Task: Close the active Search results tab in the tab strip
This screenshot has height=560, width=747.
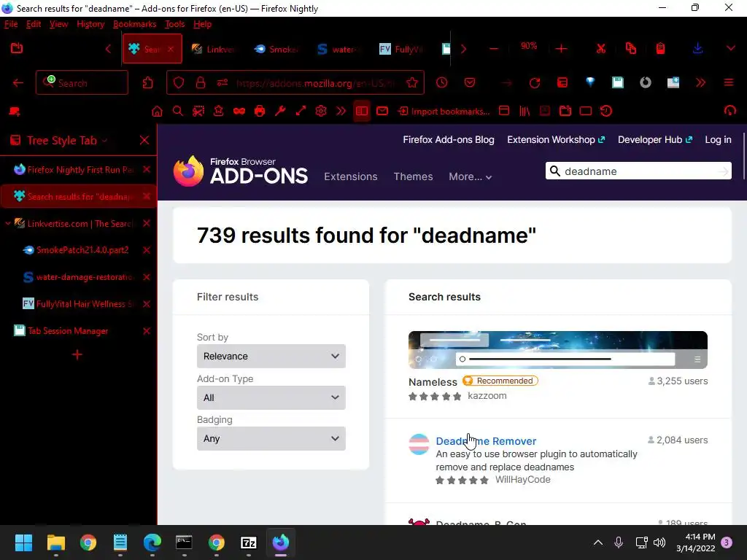Action: click(x=171, y=49)
